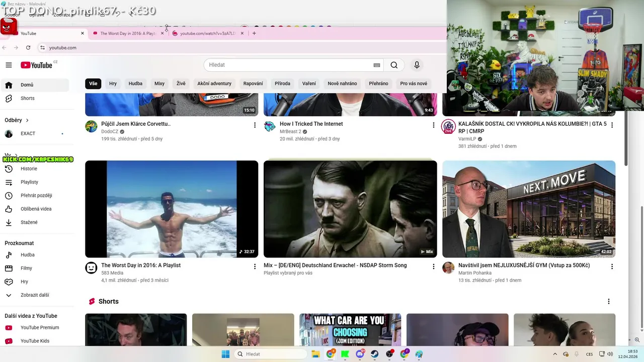
Task: Select the Pro vás nové filter chip
Action: 414,83
